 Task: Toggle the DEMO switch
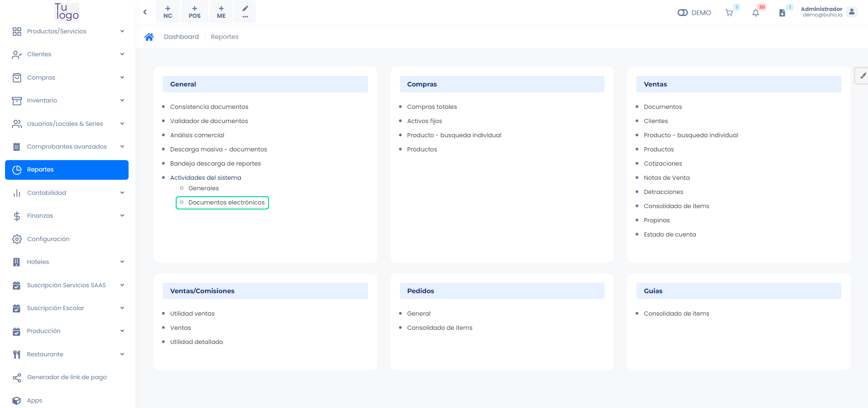tap(683, 13)
